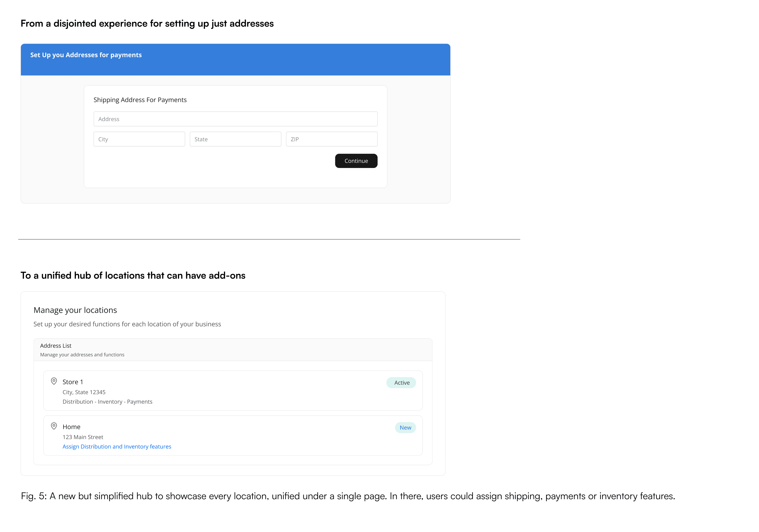Select the Store 1 location name
The image size is (759, 532).
[x=73, y=382]
